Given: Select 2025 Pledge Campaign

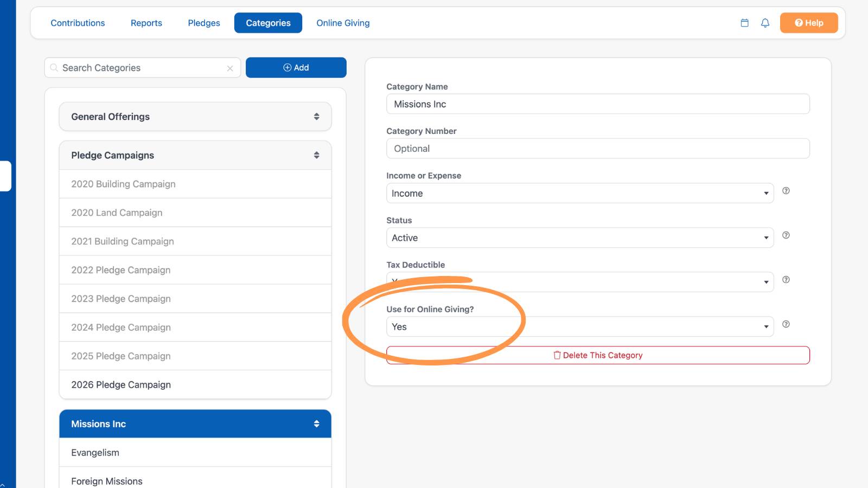Looking at the screenshot, I should 195,356.
